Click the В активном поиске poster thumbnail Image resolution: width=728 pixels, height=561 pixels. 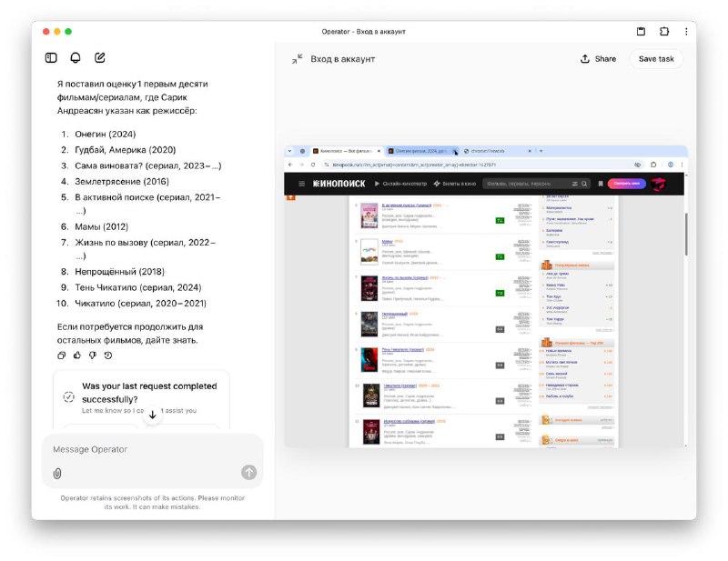pyautogui.click(x=369, y=215)
